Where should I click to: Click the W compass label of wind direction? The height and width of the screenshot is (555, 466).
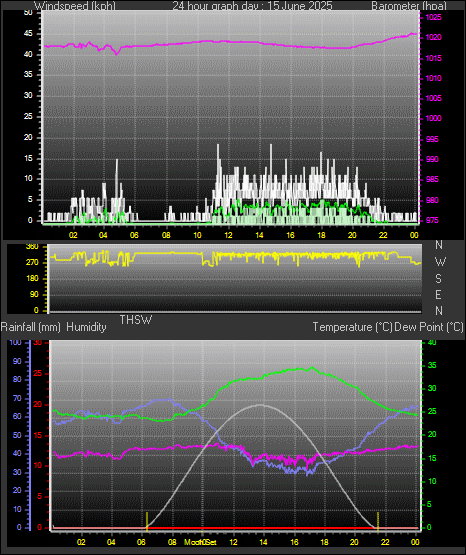(440, 262)
